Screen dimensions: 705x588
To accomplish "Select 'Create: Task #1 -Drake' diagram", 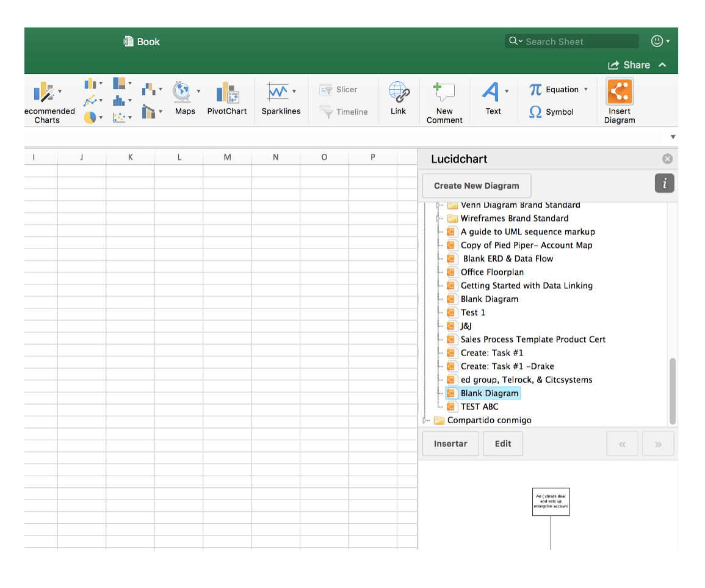I will [507, 366].
